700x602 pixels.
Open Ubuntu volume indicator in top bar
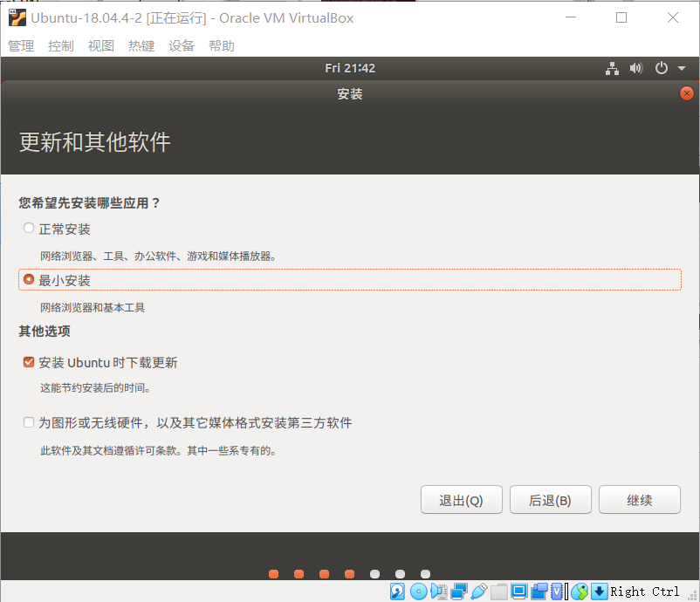(x=636, y=68)
